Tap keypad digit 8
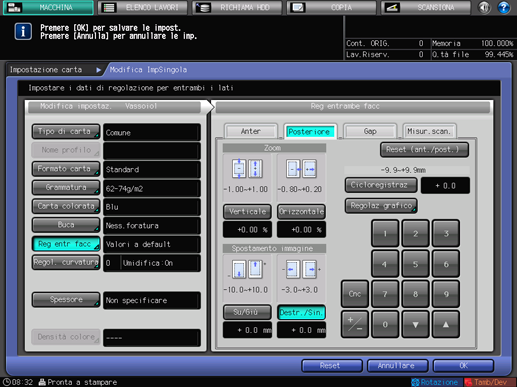517x387 pixels. [x=415, y=294]
